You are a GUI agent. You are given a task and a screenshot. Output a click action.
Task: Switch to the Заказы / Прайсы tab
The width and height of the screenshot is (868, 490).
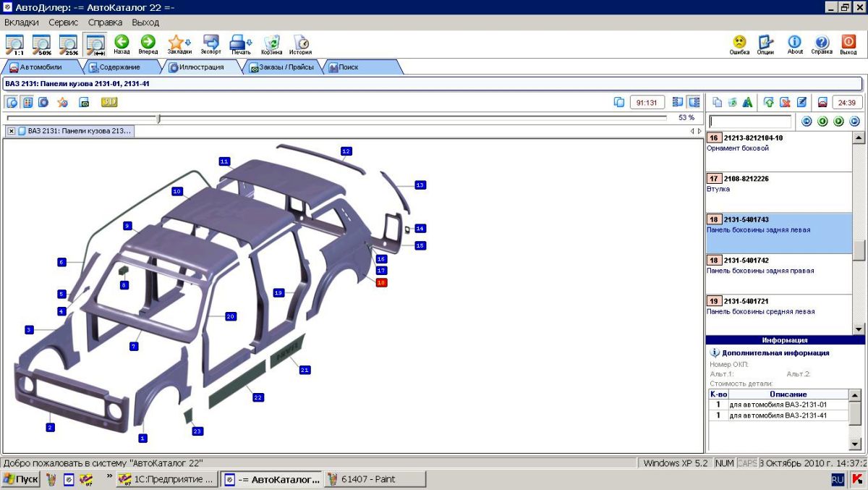282,67
